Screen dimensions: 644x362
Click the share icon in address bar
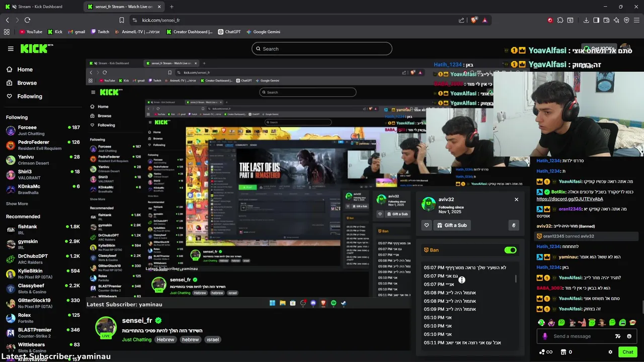point(461,20)
